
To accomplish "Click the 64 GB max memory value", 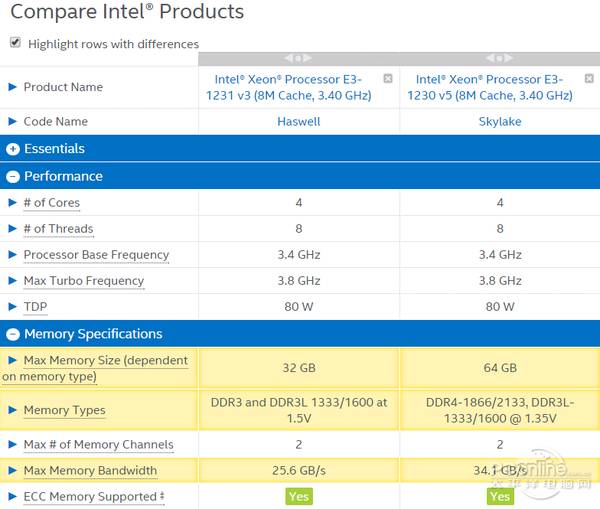I will pos(500,368).
